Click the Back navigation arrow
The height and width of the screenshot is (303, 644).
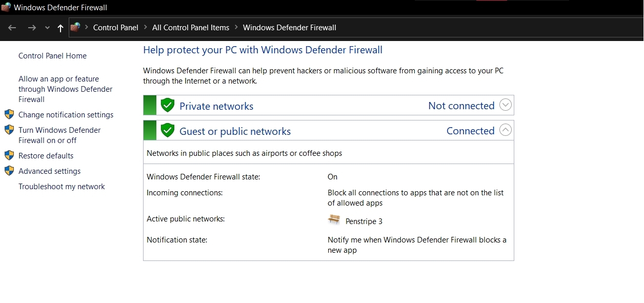point(12,28)
